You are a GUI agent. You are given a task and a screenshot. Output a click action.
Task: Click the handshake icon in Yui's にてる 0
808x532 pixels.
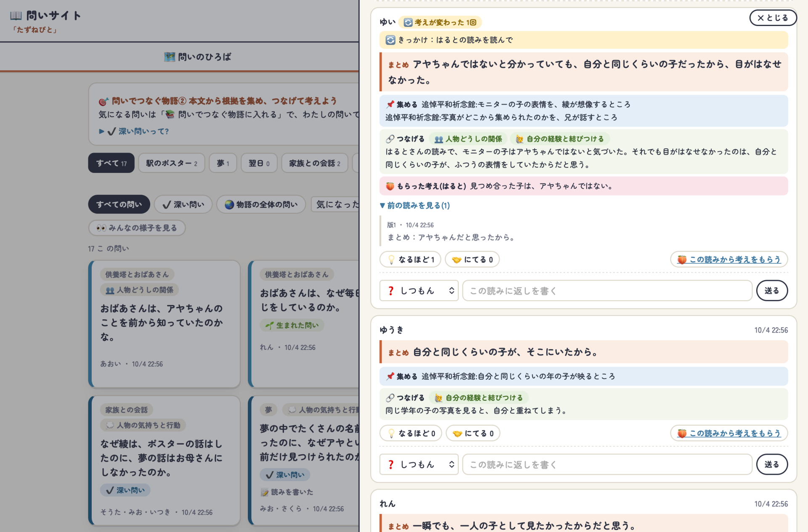pos(457,260)
